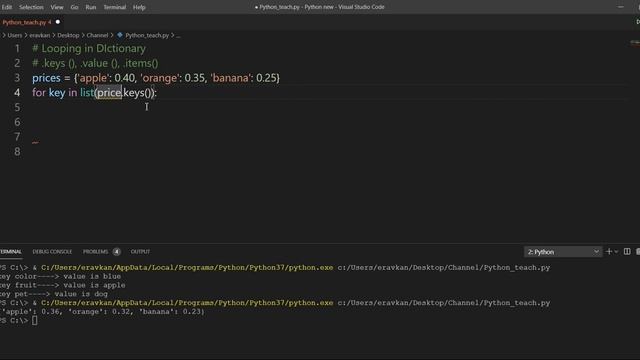640x360 pixels.
Task: Open the Edit menu
Action: 7,7
